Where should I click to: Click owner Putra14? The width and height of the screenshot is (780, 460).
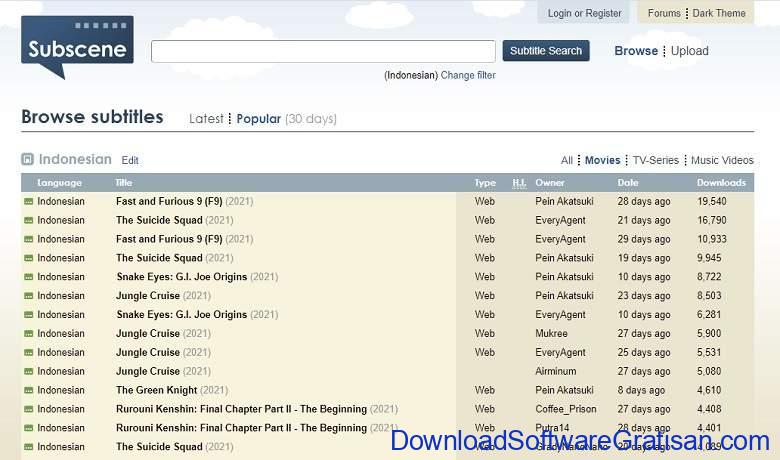552,428
